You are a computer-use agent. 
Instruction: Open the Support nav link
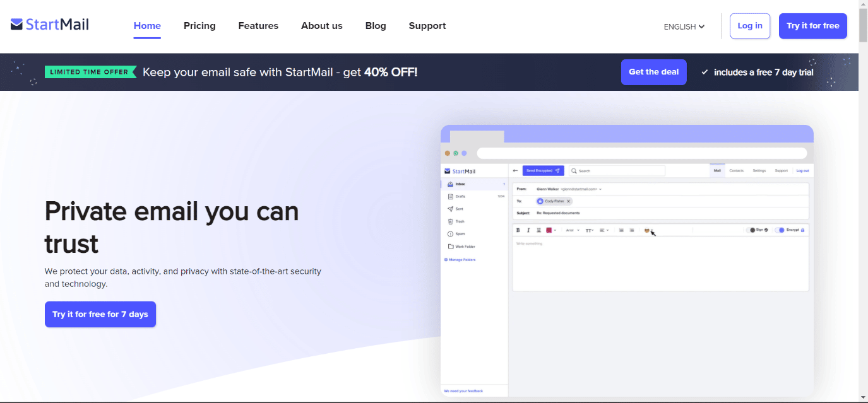(x=427, y=26)
